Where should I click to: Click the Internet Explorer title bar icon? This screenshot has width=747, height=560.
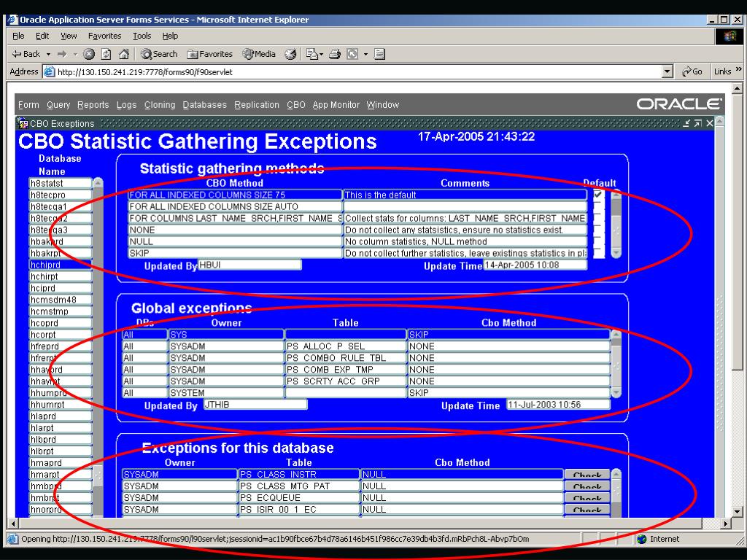coord(13,20)
